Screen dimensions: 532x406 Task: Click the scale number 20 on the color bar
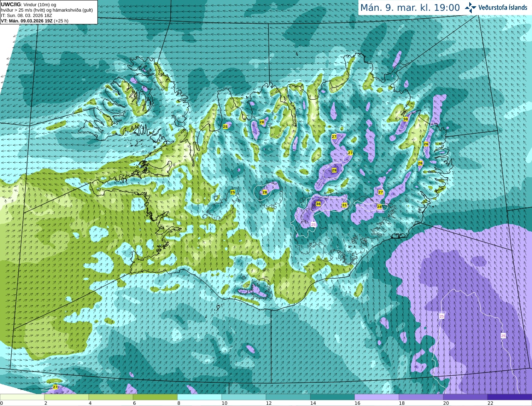(x=446, y=403)
